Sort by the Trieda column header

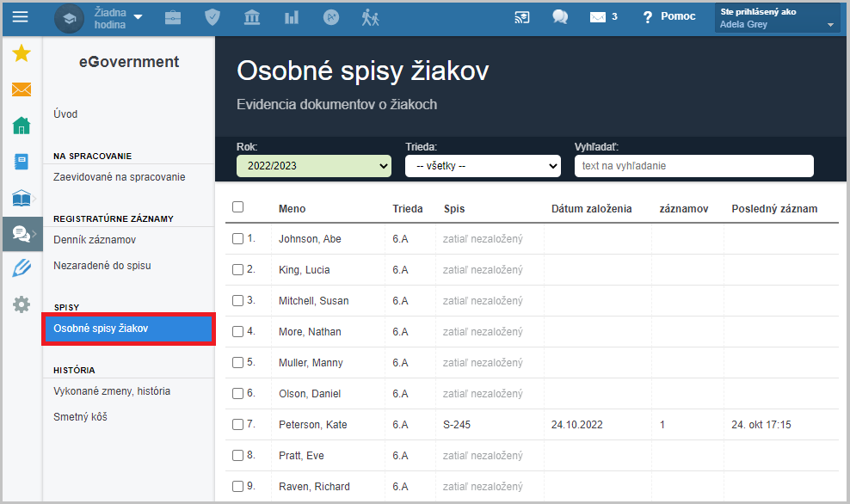pyautogui.click(x=408, y=209)
